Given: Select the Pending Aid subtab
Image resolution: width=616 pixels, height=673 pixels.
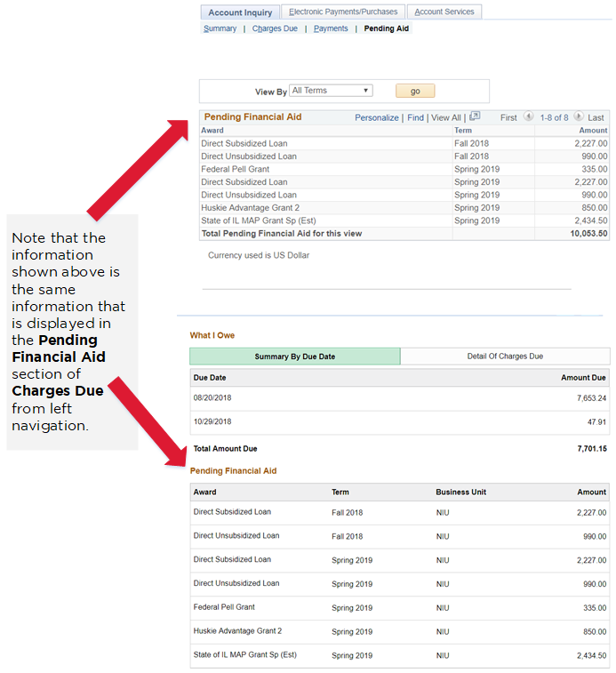Looking at the screenshot, I should [387, 28].
